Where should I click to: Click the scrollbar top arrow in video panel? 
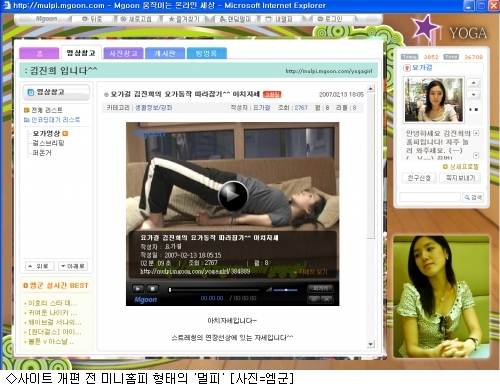[370, 89]
